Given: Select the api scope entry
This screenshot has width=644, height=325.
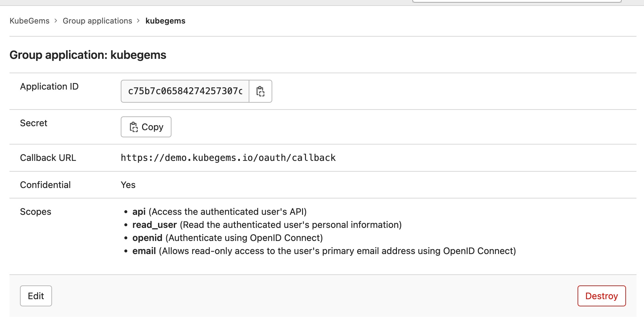Looking at the screenshot, I should (219, 212).
